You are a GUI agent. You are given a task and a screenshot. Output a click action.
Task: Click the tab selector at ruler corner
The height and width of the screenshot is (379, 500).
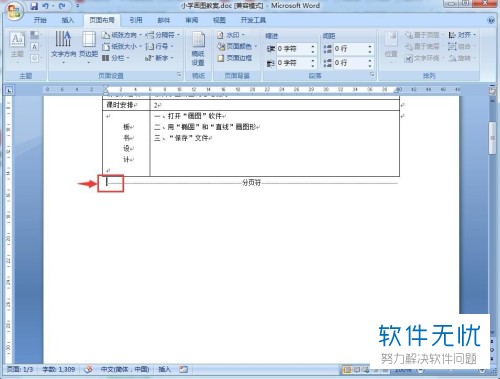click(9, 90)
